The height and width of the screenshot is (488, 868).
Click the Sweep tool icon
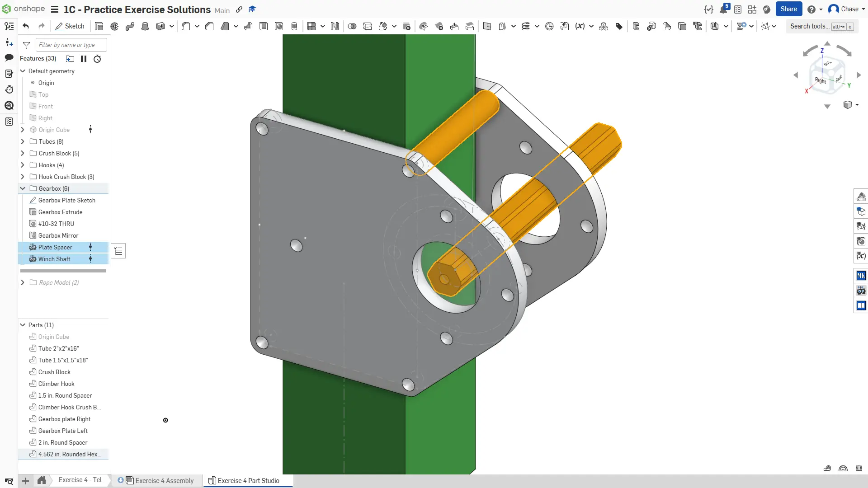pyautogui.click(x=130, y=26)
